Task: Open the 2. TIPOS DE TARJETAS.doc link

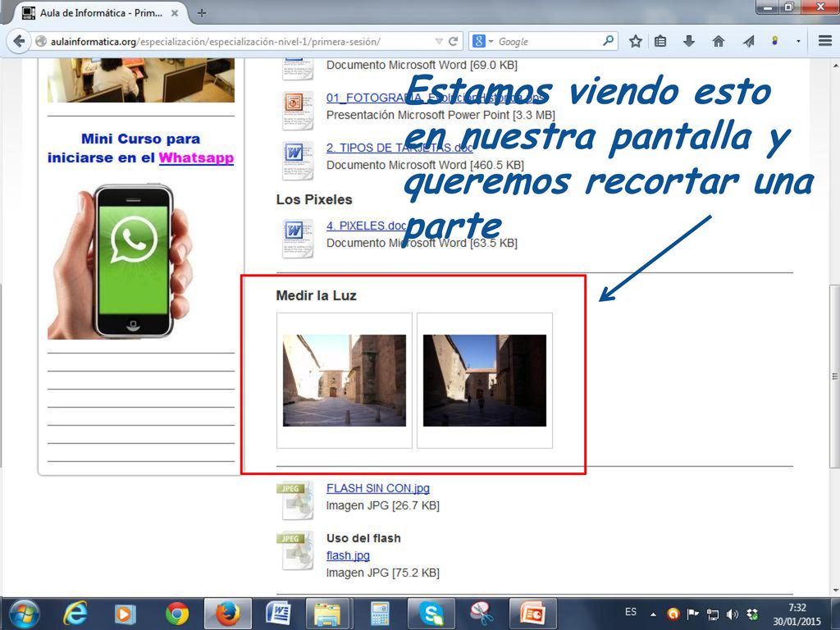Action: pyautogui.click(x=399, y=148)
